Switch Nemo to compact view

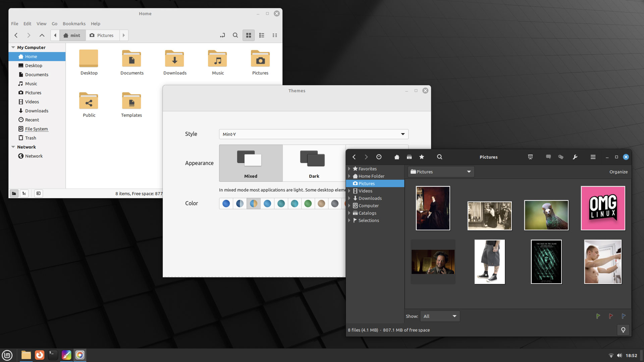(275, 35)
